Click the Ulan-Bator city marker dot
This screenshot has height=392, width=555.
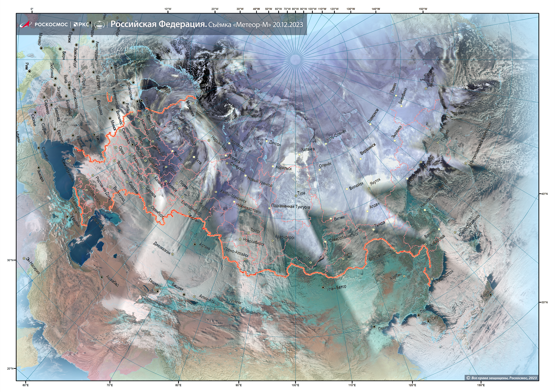(323, 287)
